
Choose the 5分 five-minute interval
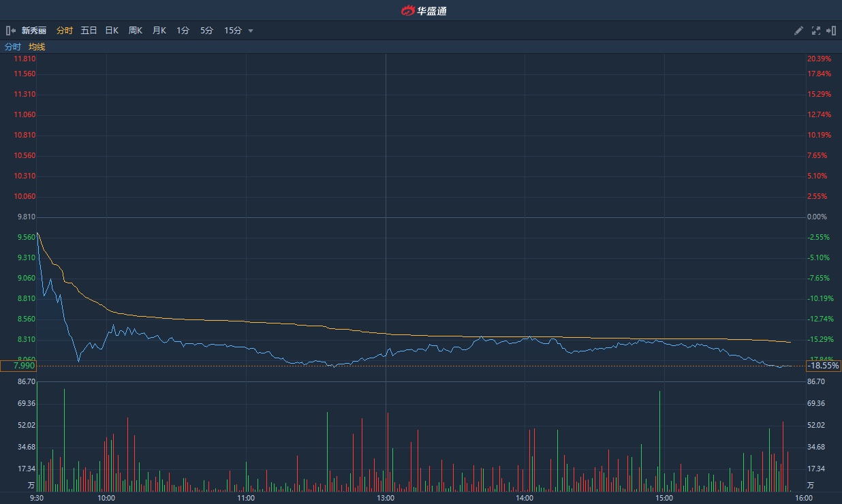pos(206,31)
